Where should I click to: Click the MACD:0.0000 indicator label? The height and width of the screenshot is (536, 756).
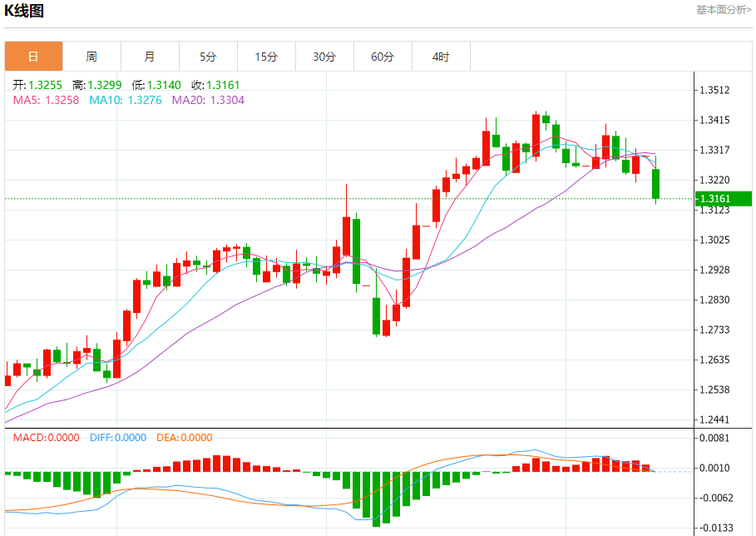click(47, 438)
